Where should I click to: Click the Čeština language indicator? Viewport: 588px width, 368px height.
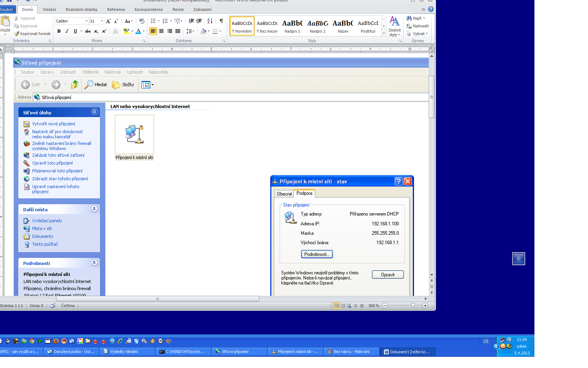pyautogui.click(x=68, y=306)
